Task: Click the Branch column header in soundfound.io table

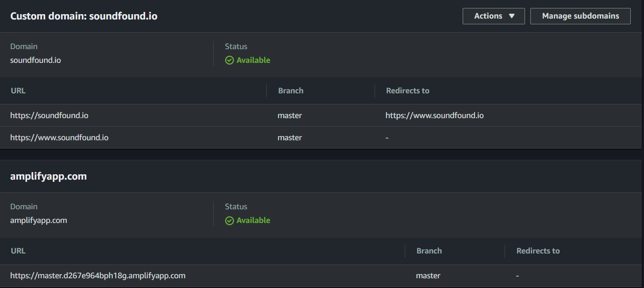Action: 291,91
